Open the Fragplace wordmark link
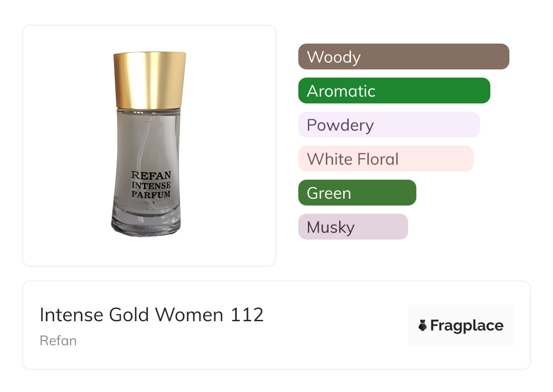This screenshot has height=392, width=553. [x=467, y=325]
